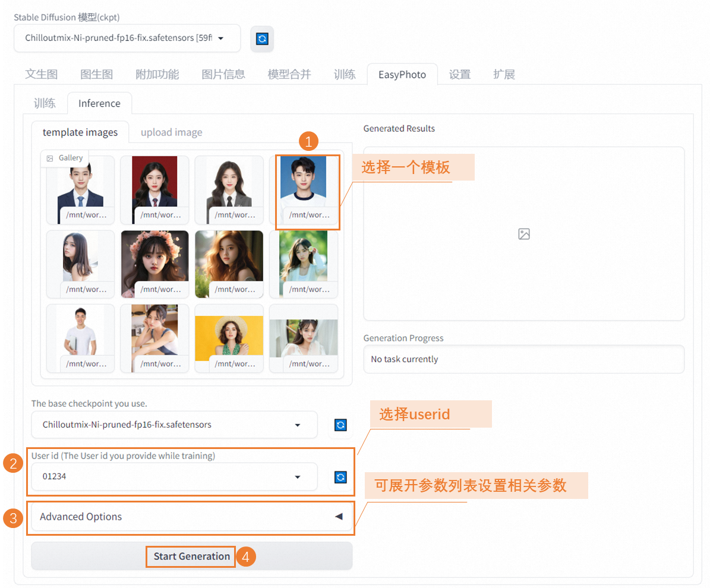The width and height of the screenshot is (710, 588).
Task: Select the straw hat yellow background template
Action: 229,338
